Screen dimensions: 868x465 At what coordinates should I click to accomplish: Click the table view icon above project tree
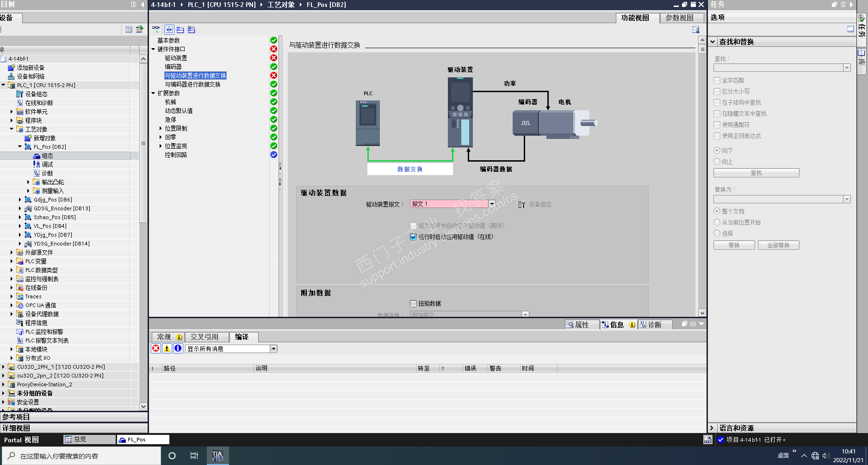click(x=129, y=29)
